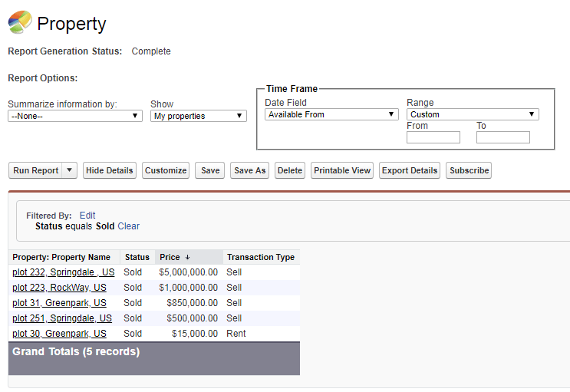Image resolution: width=570 pixels, height=392 pixels.
Task: Click the Edit filter link
Action: 87,216
